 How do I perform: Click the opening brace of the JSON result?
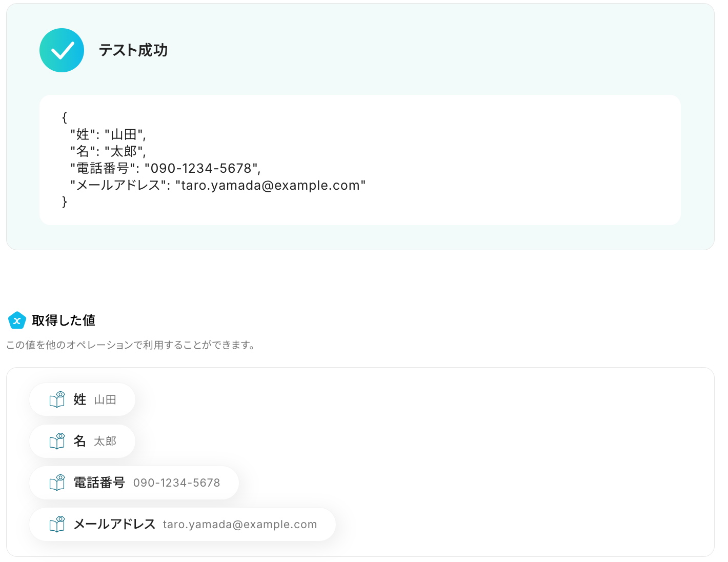pyautogui.click(x=65, y=117)
